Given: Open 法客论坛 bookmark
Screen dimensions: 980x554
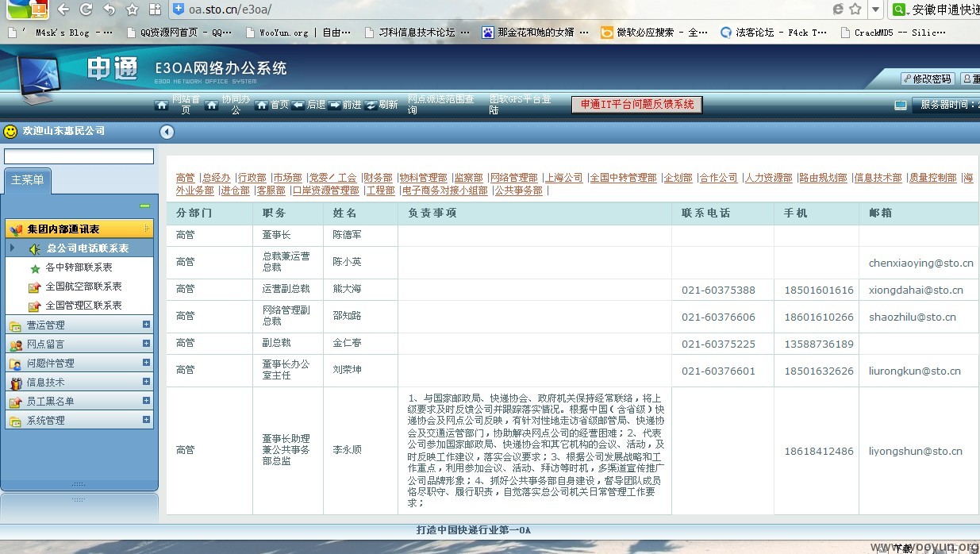Looking at the screenshot, I should click(x=774, y=33).
